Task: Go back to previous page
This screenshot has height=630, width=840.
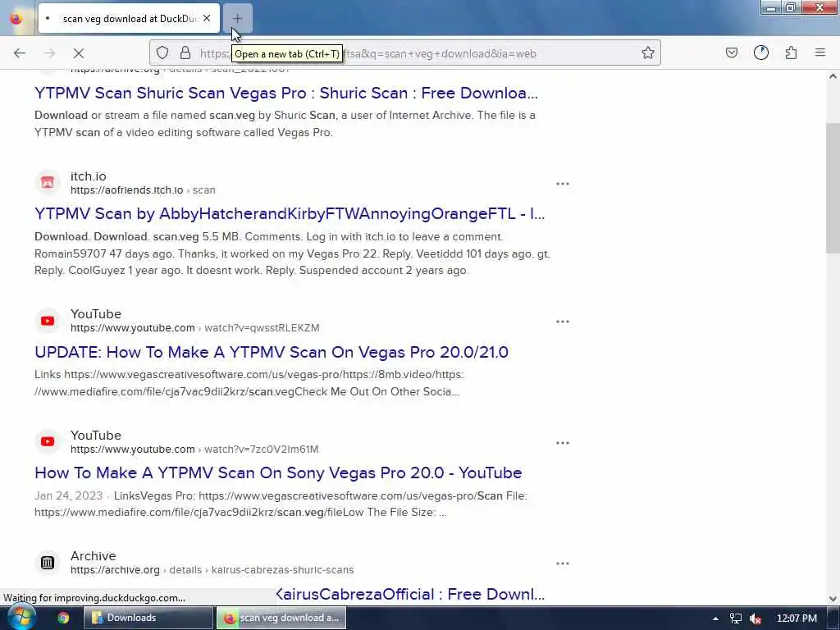Action: 20,53
